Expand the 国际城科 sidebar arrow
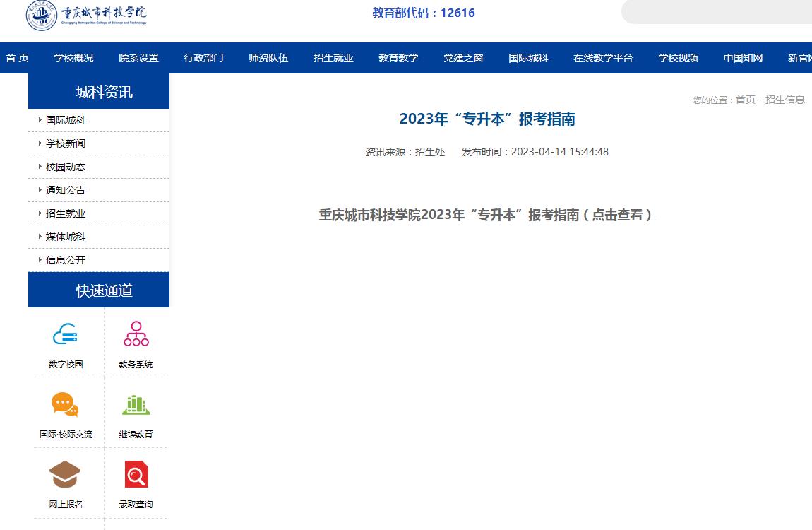 click(x=40, y=119)
